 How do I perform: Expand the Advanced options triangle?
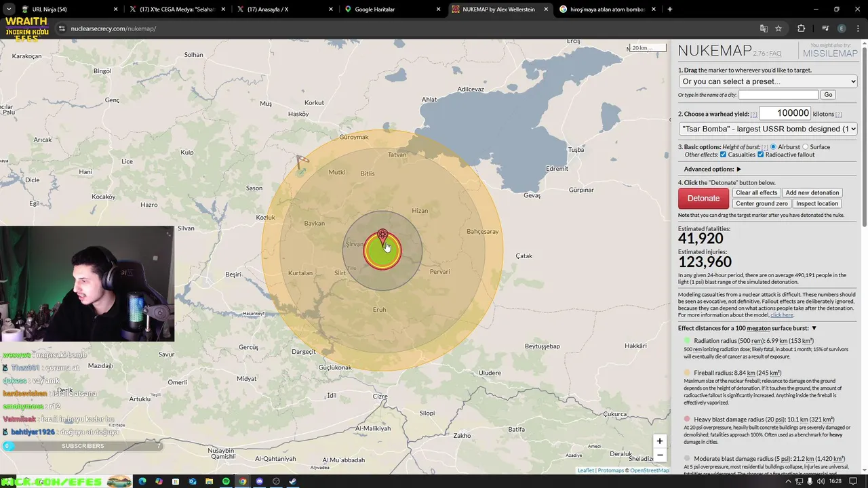coord(738,169)
